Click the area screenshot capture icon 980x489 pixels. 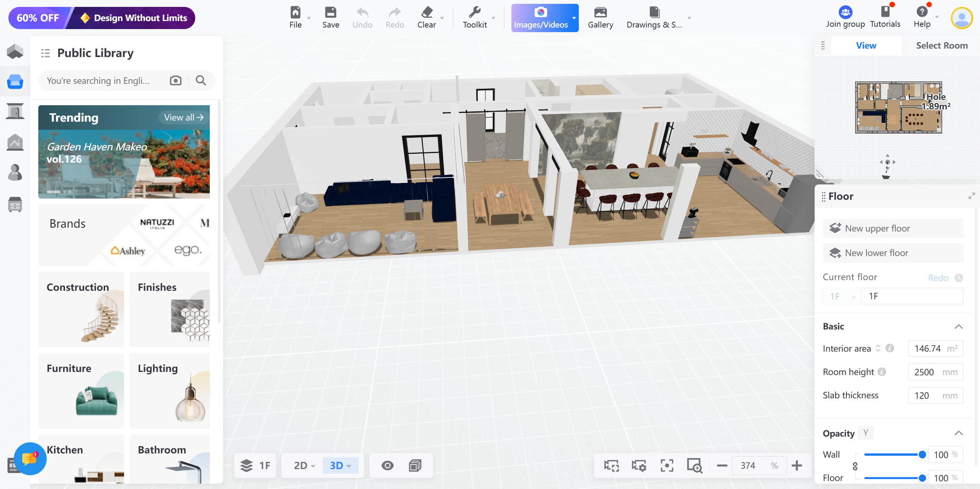(611, 465)
